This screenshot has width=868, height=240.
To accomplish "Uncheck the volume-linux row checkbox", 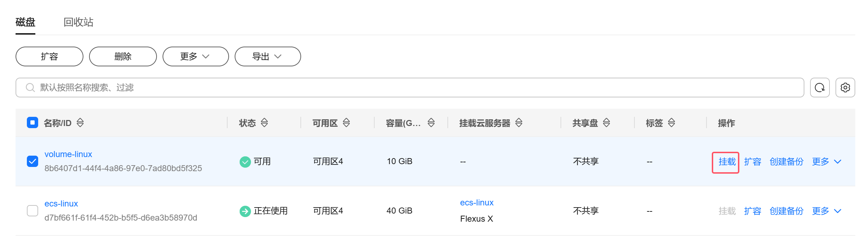I will pos(33,161).
